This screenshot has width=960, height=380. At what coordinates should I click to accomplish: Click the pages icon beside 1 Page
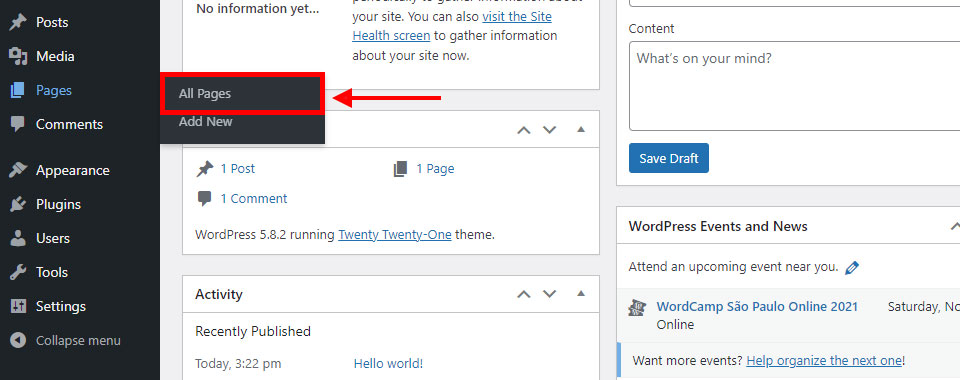coord(400,169)
